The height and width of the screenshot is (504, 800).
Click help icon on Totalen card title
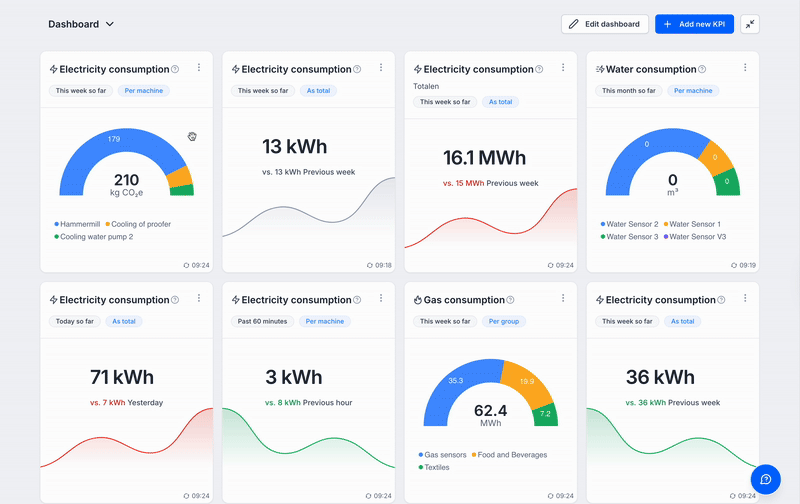[x=539, y=69]
